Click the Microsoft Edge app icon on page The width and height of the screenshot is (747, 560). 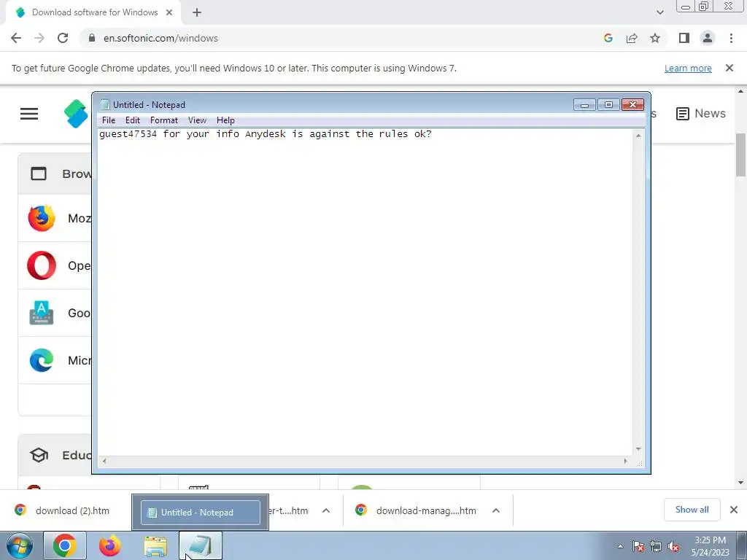42,360
